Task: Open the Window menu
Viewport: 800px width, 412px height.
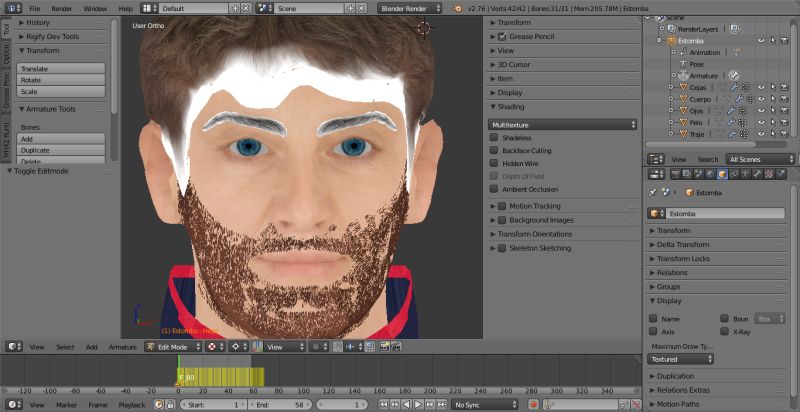Action: pyautogui.click(x=95, y=9)
